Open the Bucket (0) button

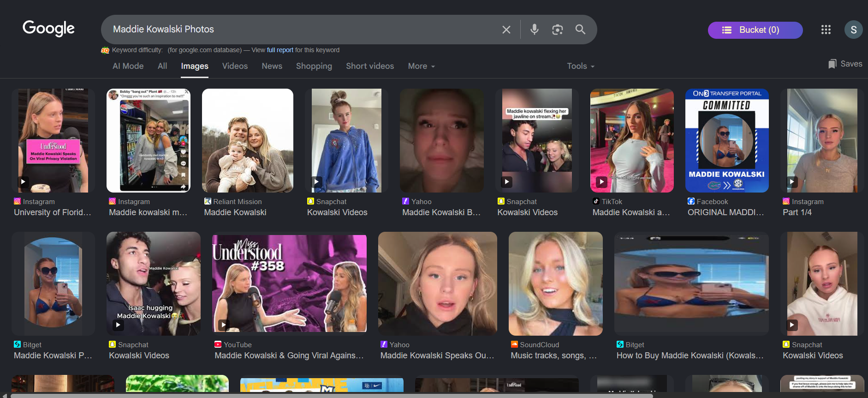755,30
